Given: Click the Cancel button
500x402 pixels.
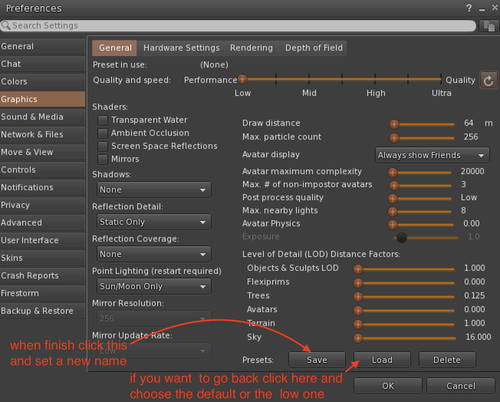Looking at the screenshot, I should (x=461, y=386).
